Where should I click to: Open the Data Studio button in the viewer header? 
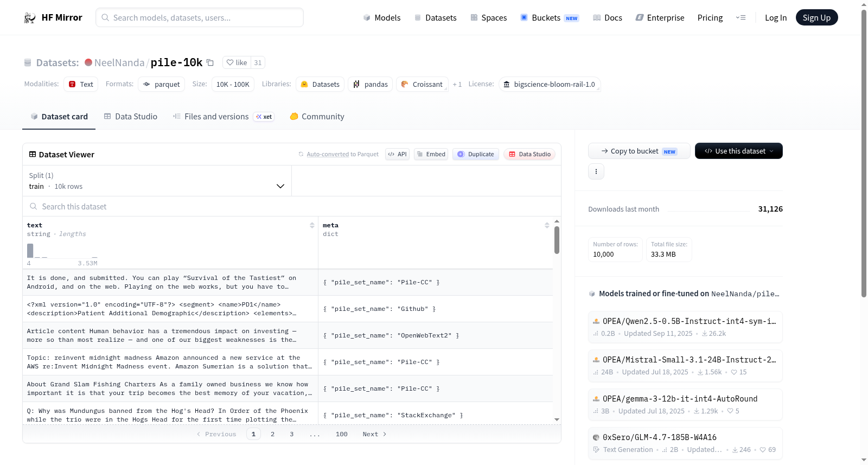coord(529,154)
